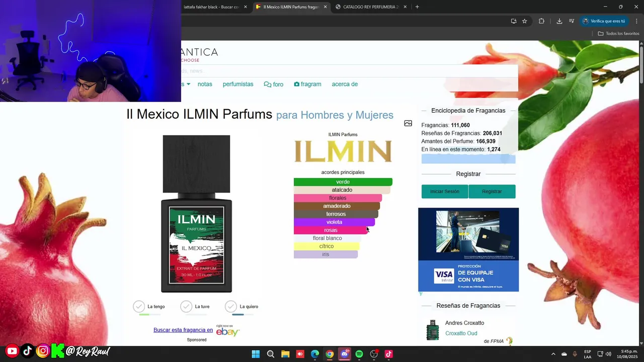Install page as app icon in address bar

coord(514,21)
